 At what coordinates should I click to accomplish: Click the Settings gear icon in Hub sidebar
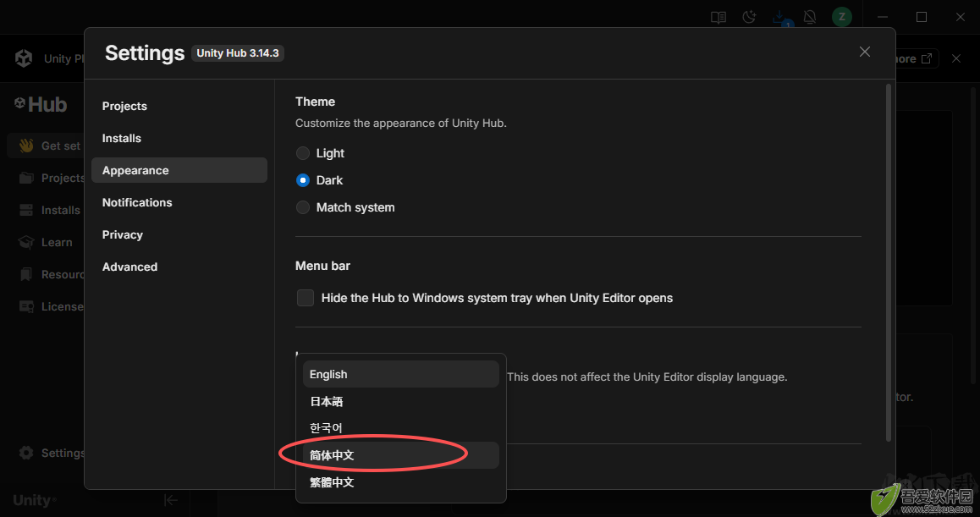click(x=26, y=453)
